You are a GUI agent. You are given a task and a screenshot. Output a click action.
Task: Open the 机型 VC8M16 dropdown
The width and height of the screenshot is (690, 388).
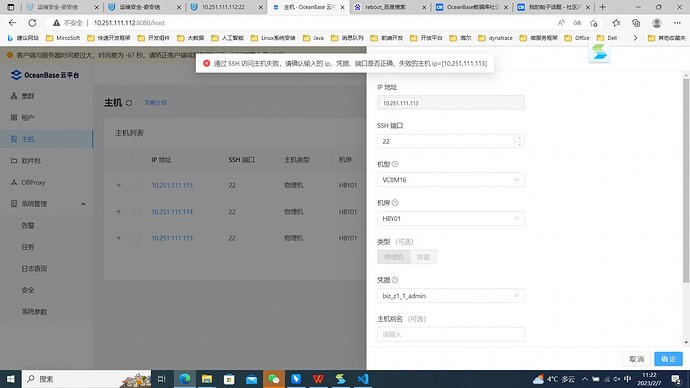coord(451,180)
